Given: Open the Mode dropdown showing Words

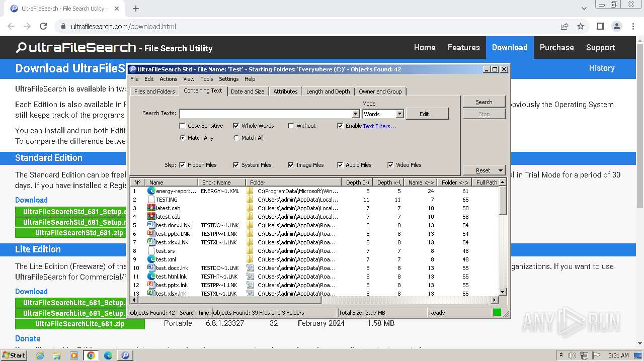Looking at the screenshot, I should coord(399,114).
